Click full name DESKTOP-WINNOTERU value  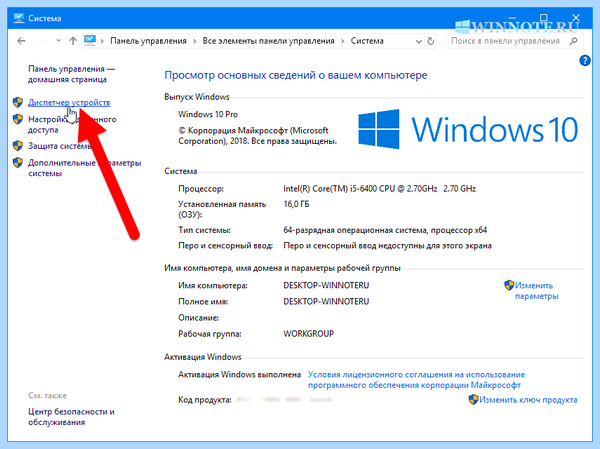tap(326, 302)
